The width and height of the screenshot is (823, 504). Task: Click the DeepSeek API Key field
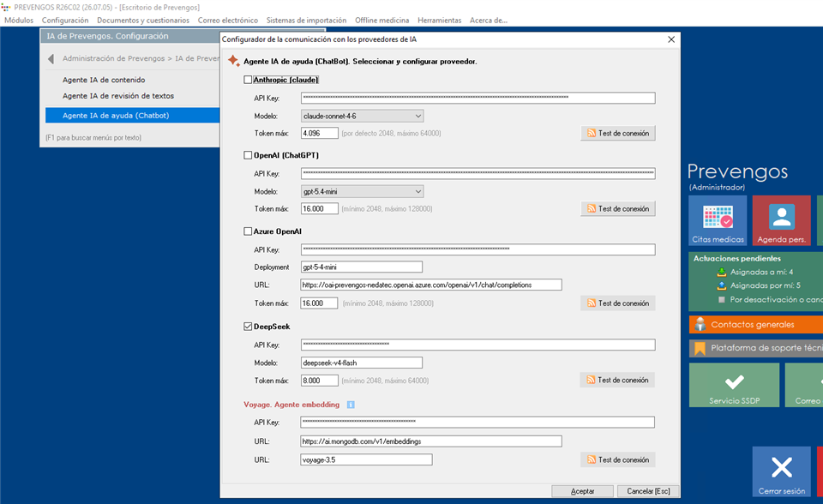[x=478, y=345]
